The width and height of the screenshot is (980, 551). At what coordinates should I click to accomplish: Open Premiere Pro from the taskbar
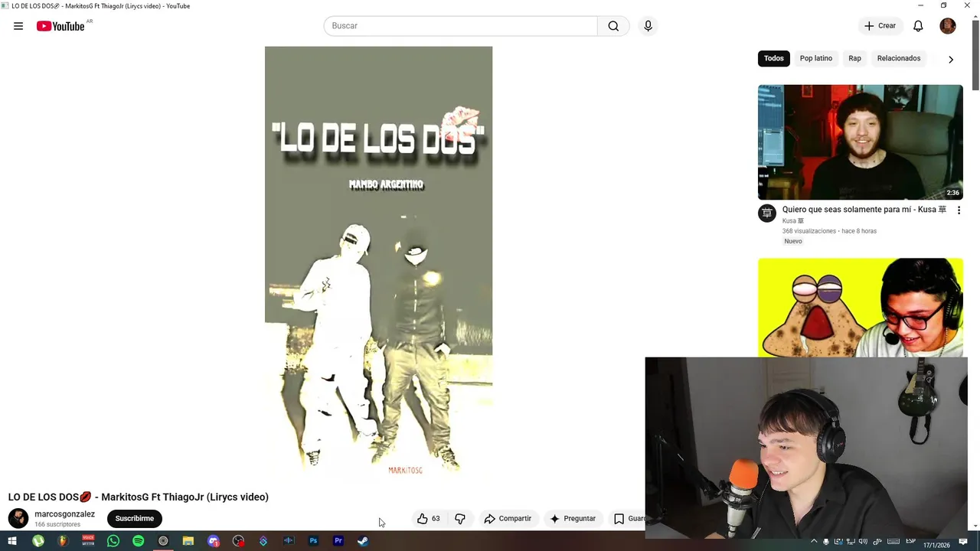pos(338,541)
